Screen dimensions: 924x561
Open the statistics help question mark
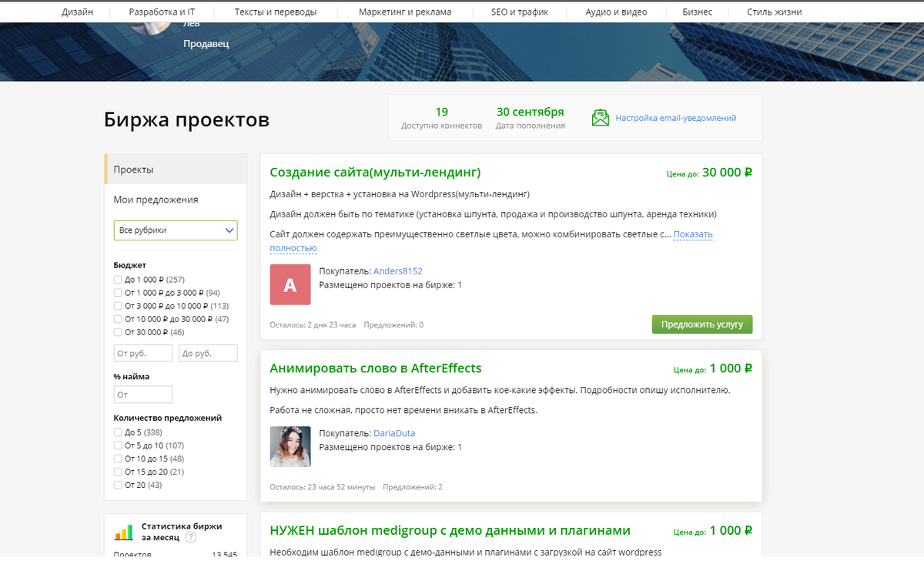pos(190,537)
